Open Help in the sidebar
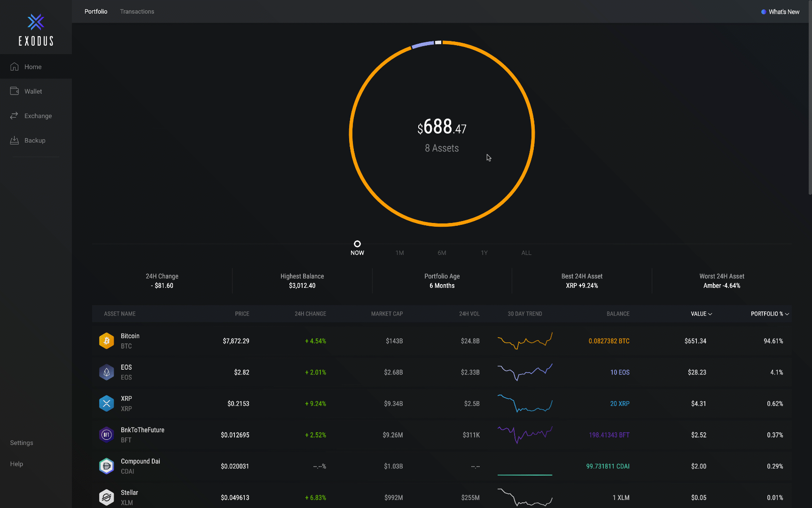Screen dimensions: 812x508 tap(16, 464)
